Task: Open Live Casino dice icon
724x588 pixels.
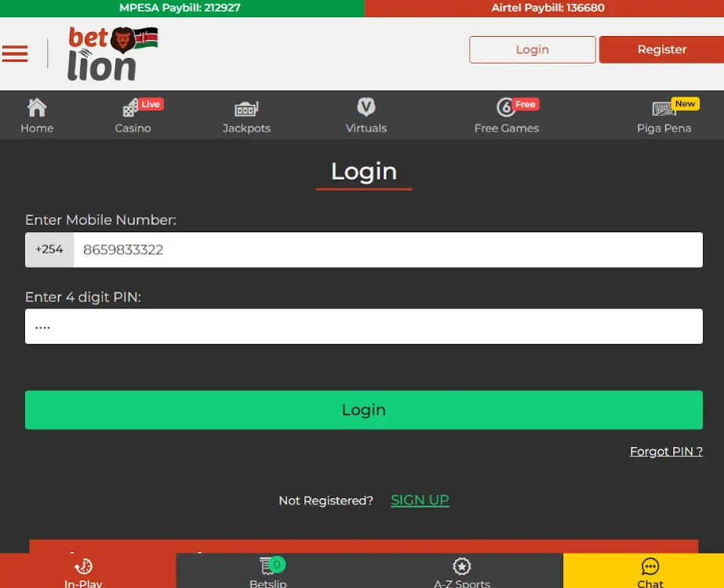Action: pos(130,108)
